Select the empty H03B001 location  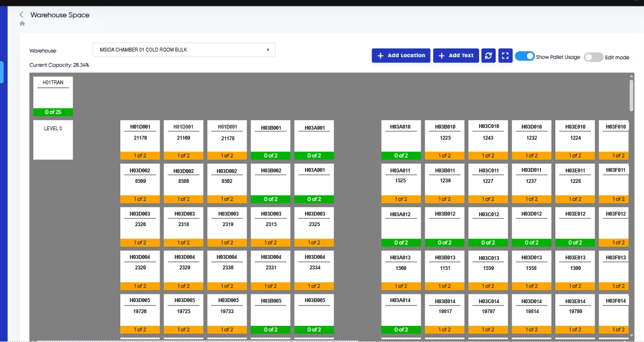270,136
